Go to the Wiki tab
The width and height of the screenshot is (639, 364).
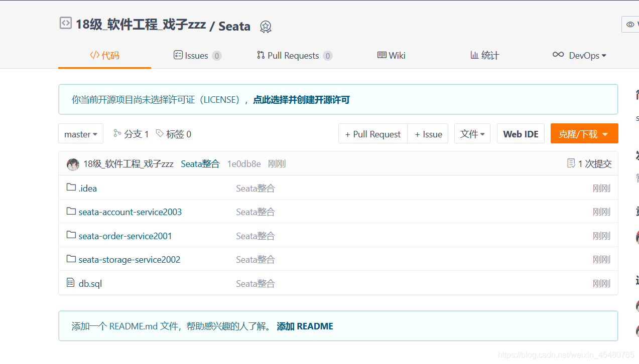(x=392, y=55)
